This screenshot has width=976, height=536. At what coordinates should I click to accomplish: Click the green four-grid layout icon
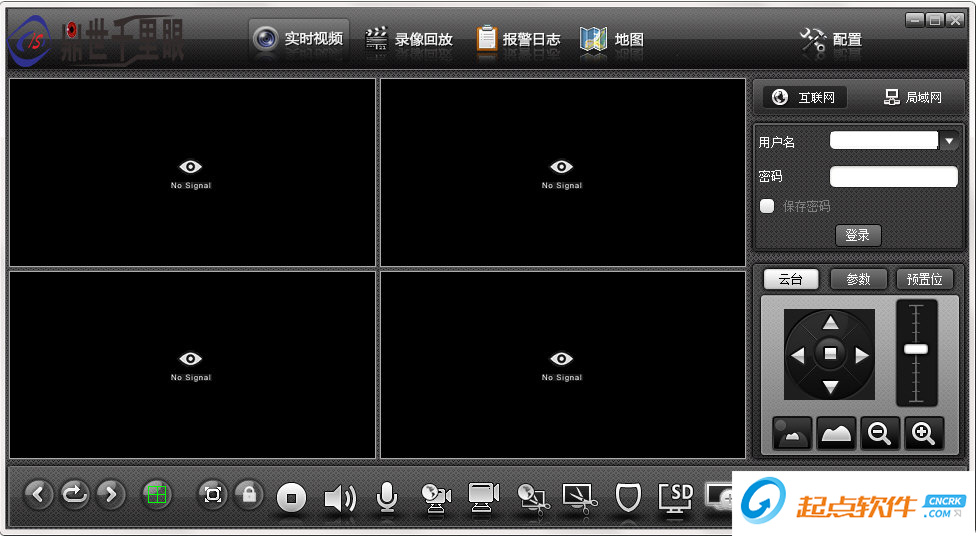pyautogui.click(x=157, y=495)
